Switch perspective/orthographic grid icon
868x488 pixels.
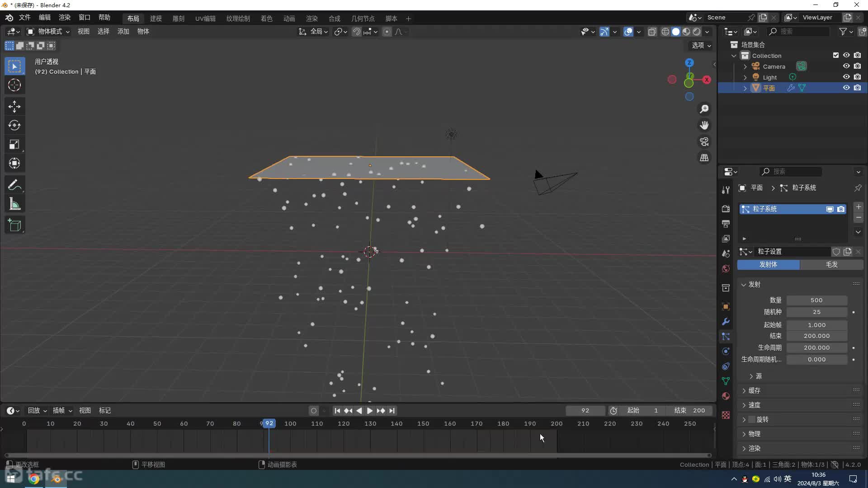click(x=704, y=158)
